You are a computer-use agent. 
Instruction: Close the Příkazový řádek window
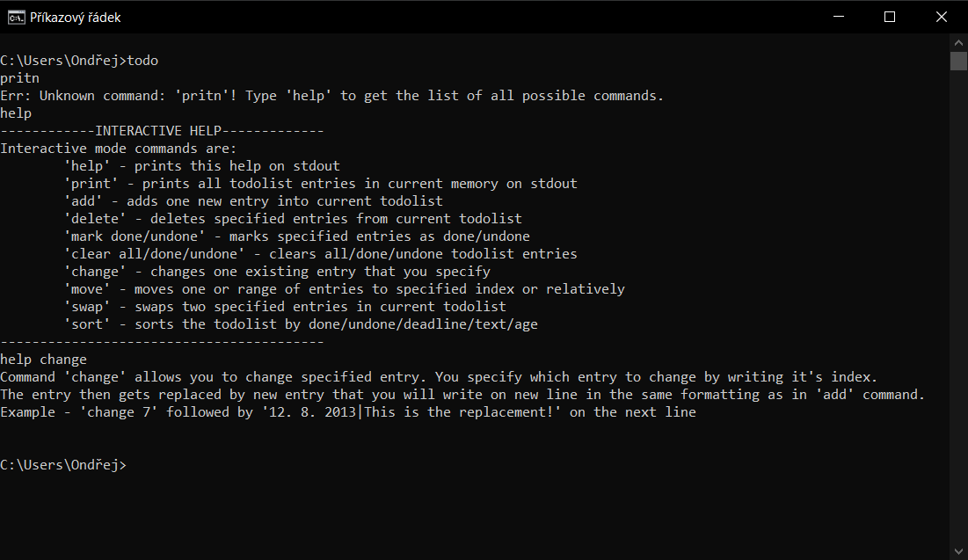pyautogui.click(x=941, y=17)
